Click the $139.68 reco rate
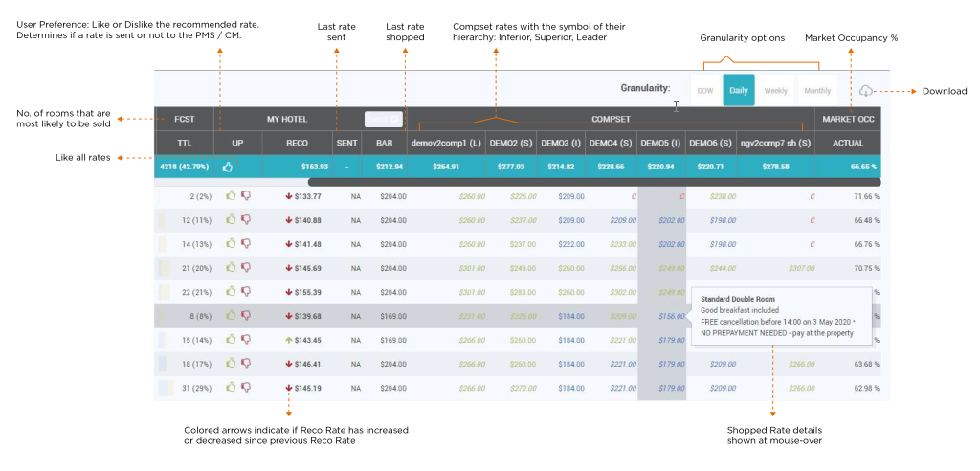The height and width of the screenshot is (471, 980). click(x=307, y=317)
